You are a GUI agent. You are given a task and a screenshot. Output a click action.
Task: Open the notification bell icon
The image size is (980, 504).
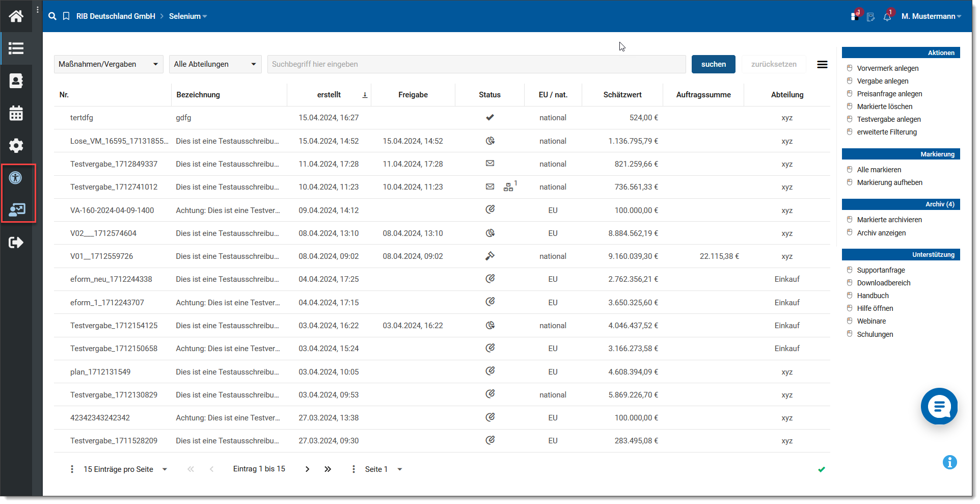[x=887, y=16]
